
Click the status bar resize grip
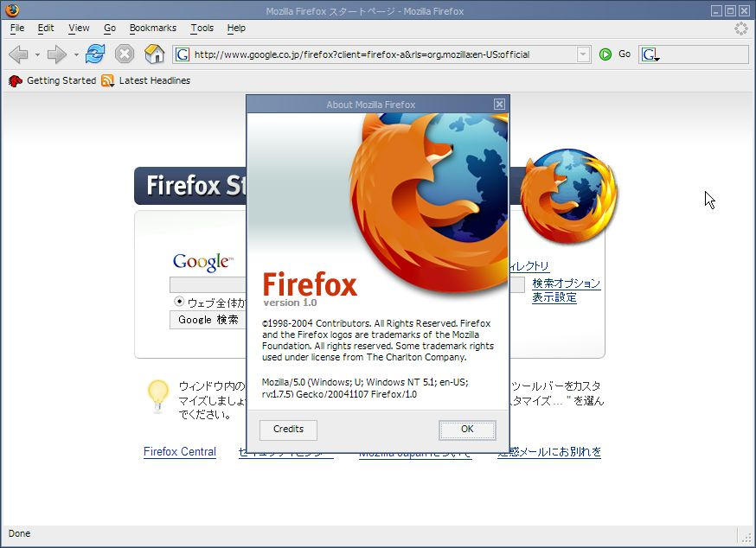coord(748,538)
